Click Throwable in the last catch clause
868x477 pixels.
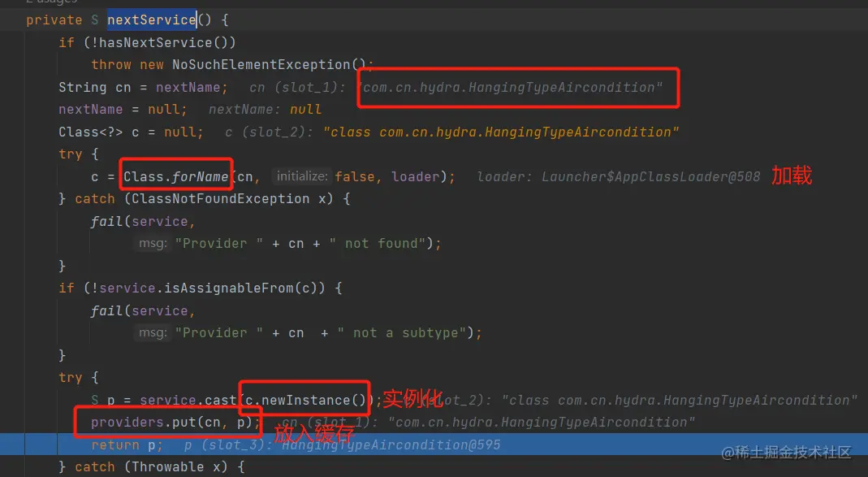coord(167,467)
